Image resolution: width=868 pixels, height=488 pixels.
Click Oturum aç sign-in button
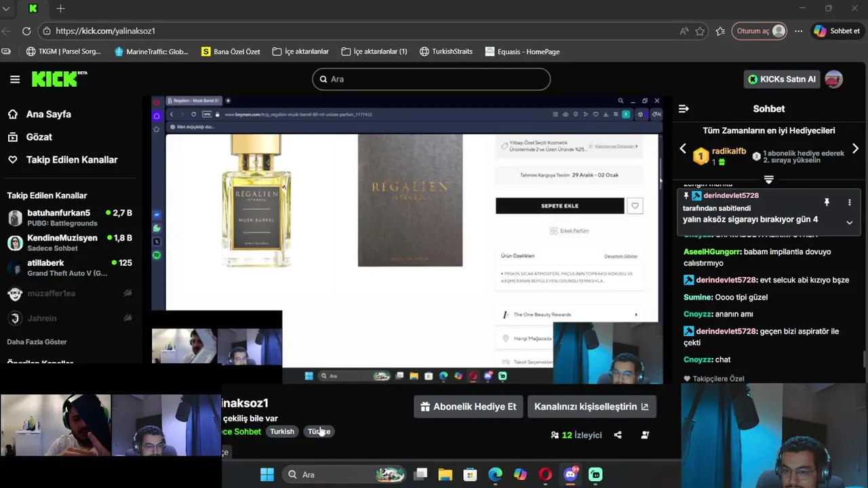[x=759, y=31]
